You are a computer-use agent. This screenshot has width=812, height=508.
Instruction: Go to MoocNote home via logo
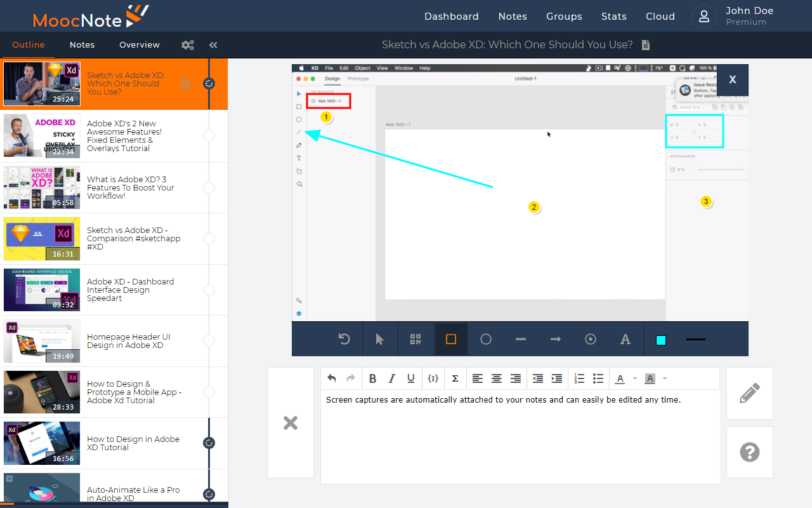click(91, 17)
